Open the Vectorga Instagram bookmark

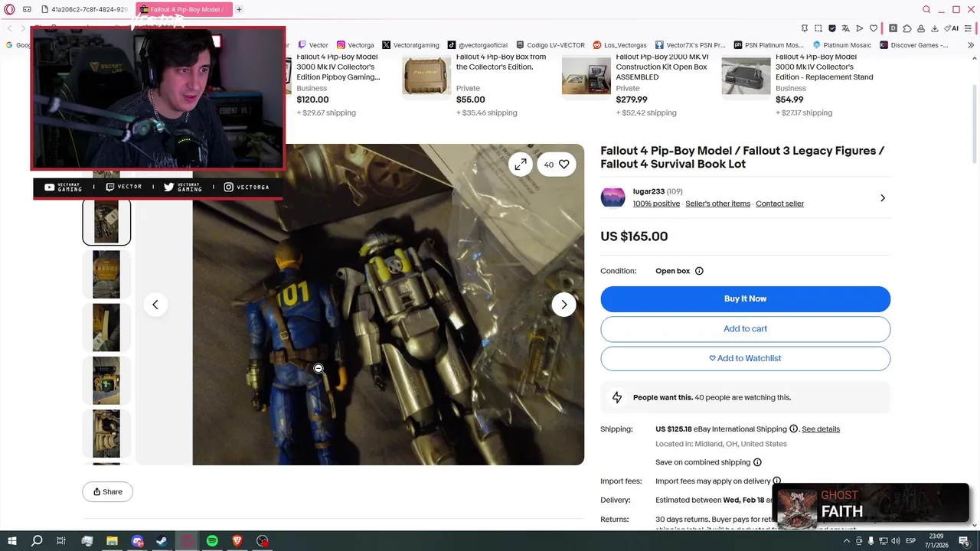(x=356, y=45)
